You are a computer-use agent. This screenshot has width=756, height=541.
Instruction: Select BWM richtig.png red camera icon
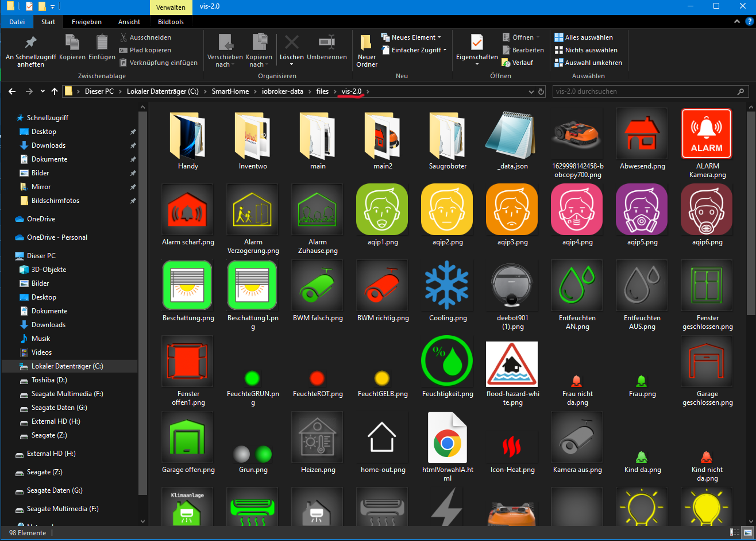pyautogui.click(x=383, y=285)
